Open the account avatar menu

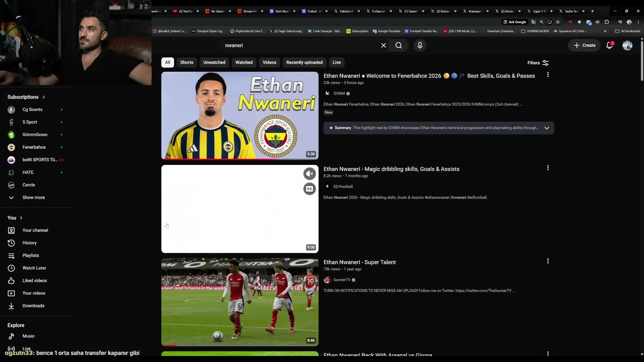pyautogui.click(x=627, y=45)
